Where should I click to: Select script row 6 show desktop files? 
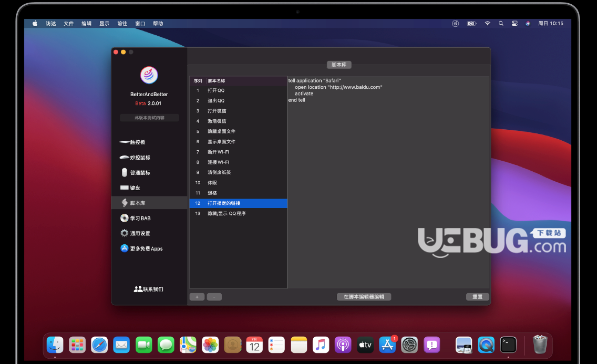pyautogui.click(x=238, y=142)
